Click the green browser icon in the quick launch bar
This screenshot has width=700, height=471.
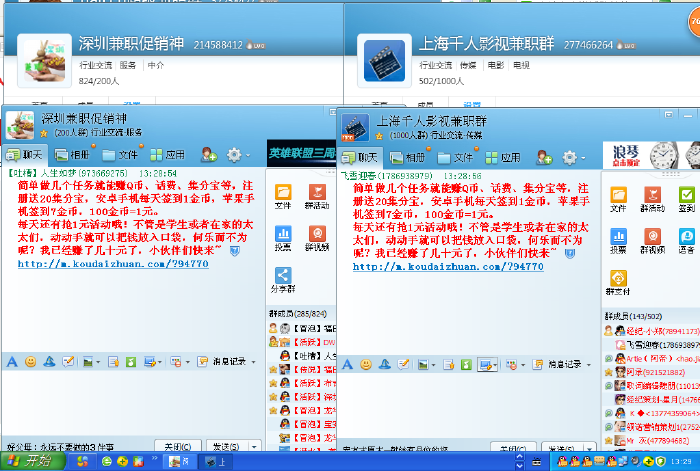point(107,462)
